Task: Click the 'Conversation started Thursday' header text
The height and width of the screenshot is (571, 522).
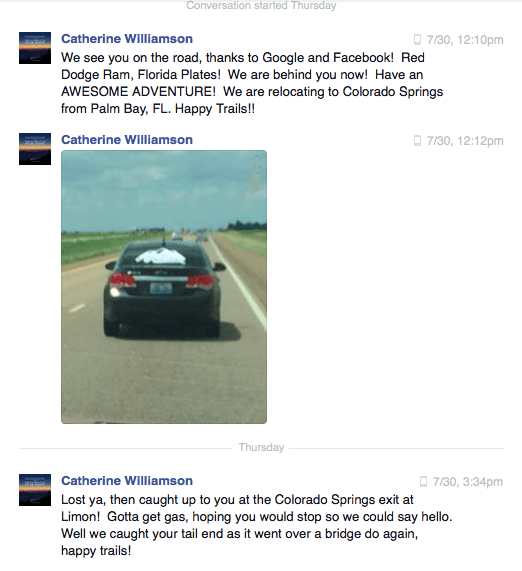Action: coord(261,5)
